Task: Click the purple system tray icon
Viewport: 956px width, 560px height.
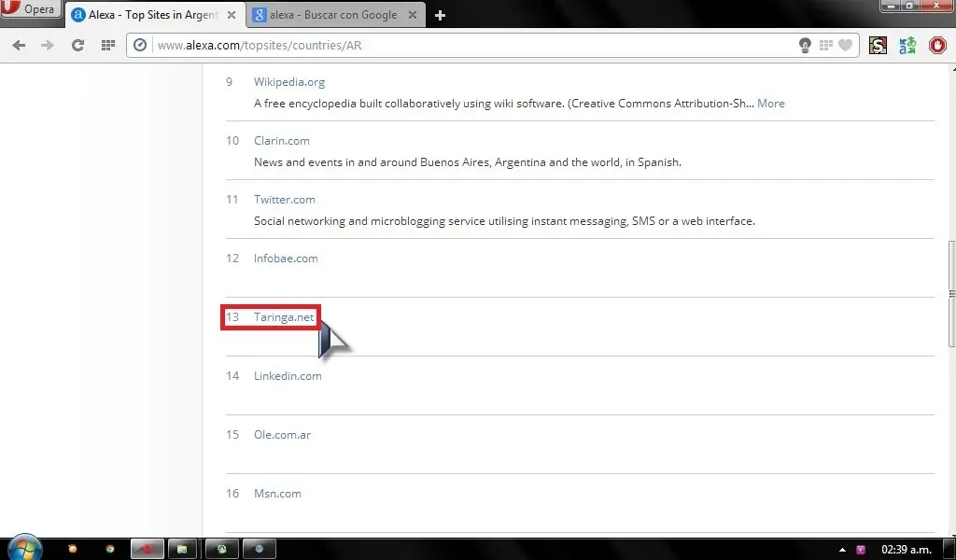Action: 861,550
